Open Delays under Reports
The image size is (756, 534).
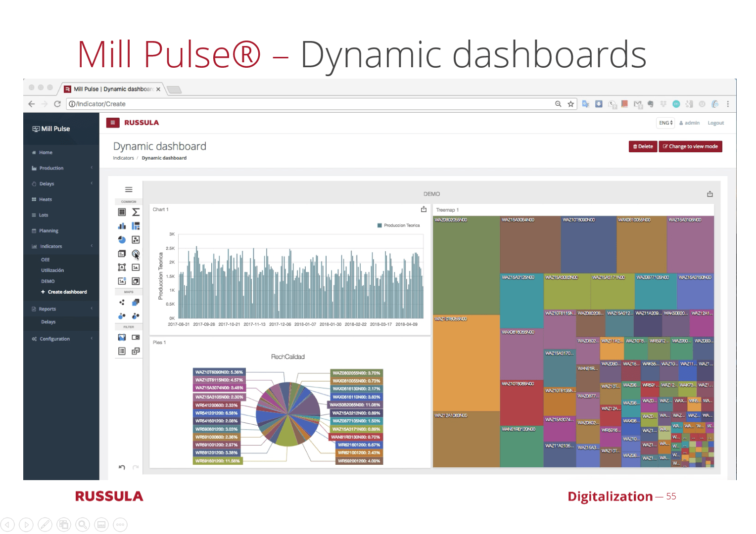(48, 322)
